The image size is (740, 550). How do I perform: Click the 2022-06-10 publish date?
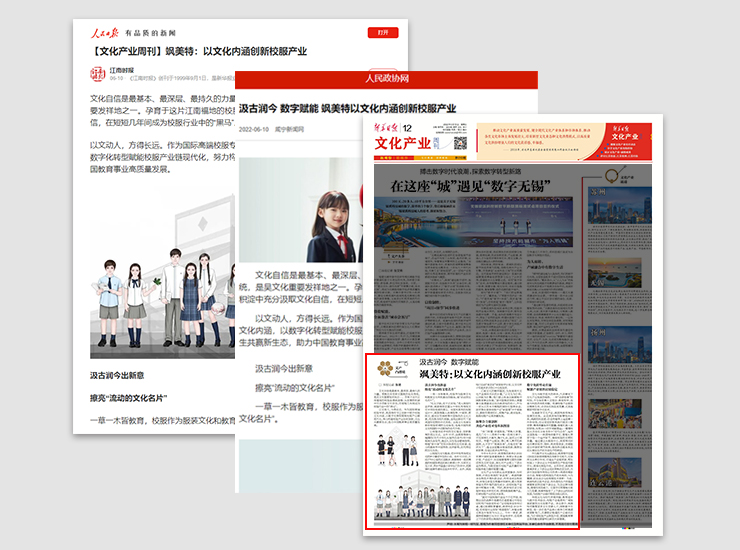(x=254, y=129)
